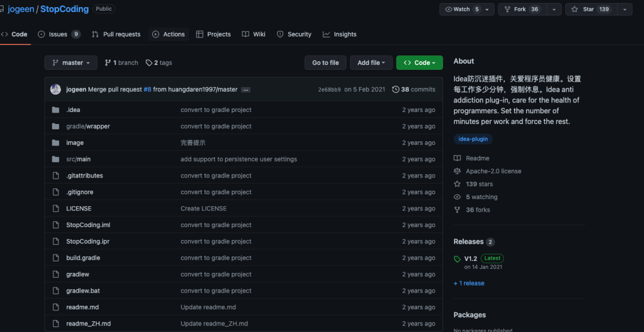Viewport: 644px width, 332px height.
Task: Open pull request #8 link
Action: point(147,89)
